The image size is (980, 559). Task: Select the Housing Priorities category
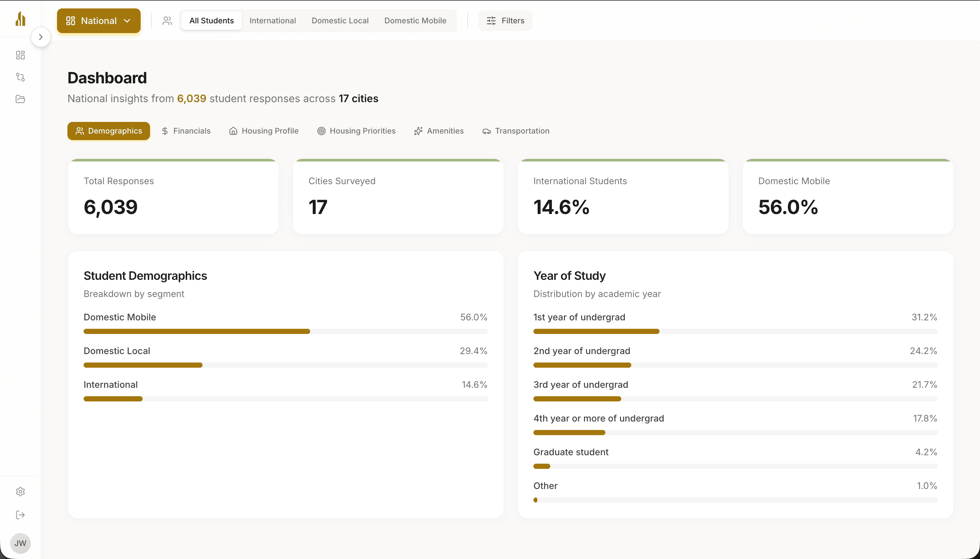point(356,131)
